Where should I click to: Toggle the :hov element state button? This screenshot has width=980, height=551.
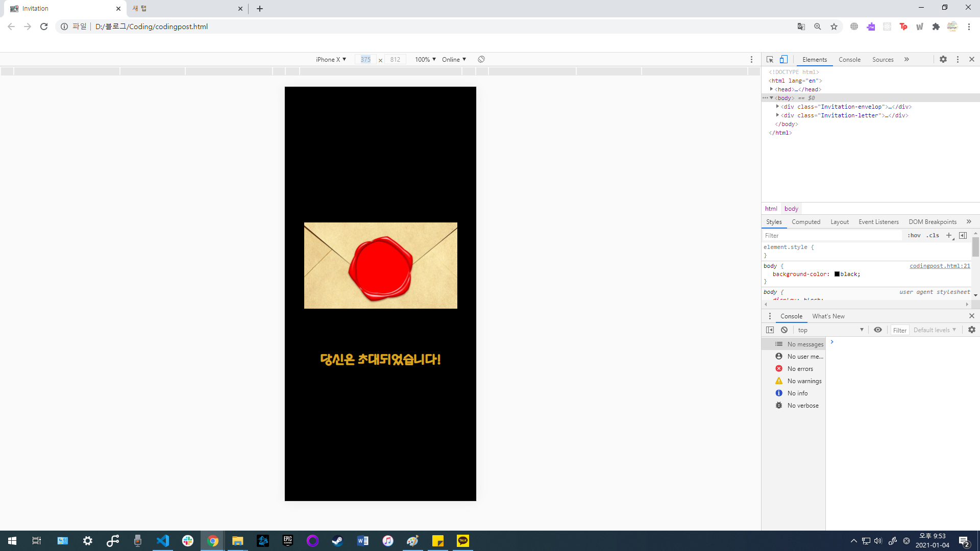(x=914, y=235)
